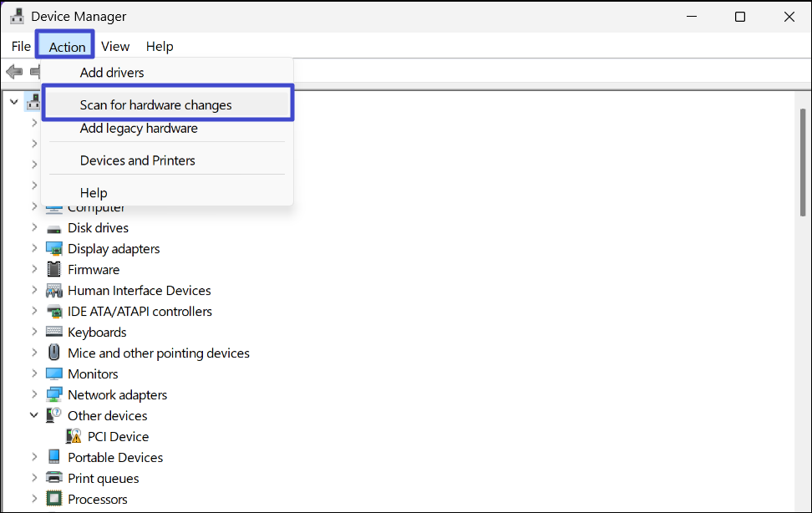The image size is (812, 513).
Task: Choose Scan for hardware changes
Action: click(155, 104)
